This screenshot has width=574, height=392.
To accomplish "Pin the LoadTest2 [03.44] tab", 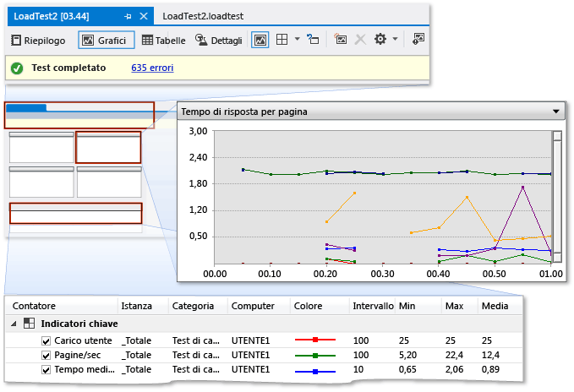I will 128,16.
